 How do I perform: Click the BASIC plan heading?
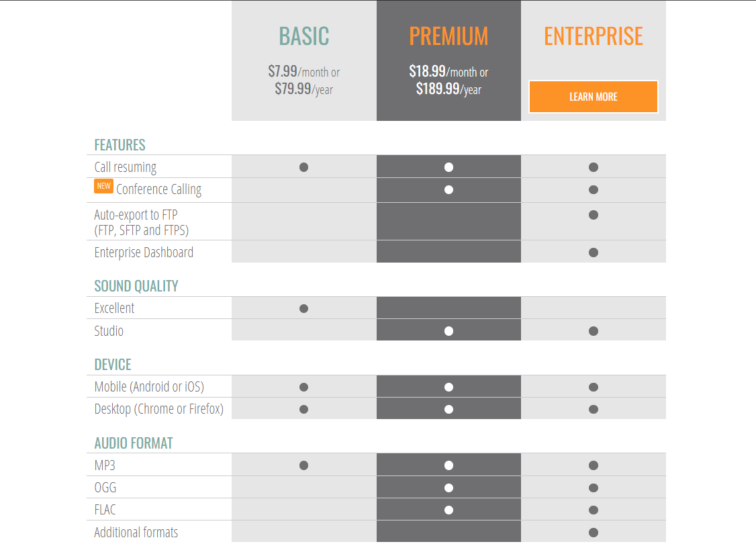pyautogui.click(x=304, y=36)
